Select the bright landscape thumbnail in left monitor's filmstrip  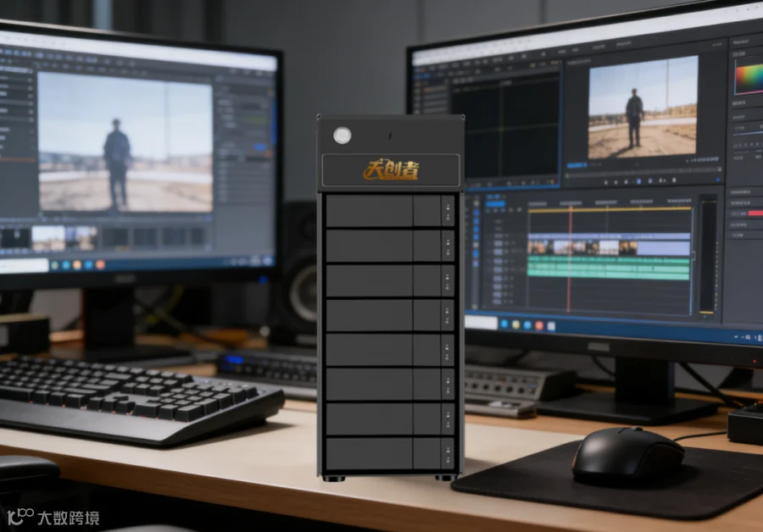48,238
